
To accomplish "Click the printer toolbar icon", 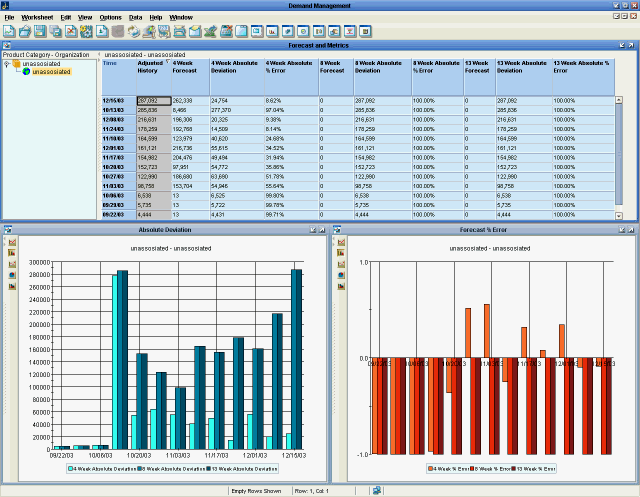I will [180, 31].
